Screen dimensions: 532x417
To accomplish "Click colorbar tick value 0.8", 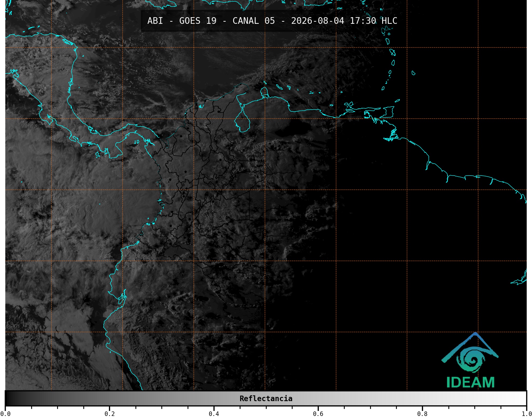I will point(422,414).
